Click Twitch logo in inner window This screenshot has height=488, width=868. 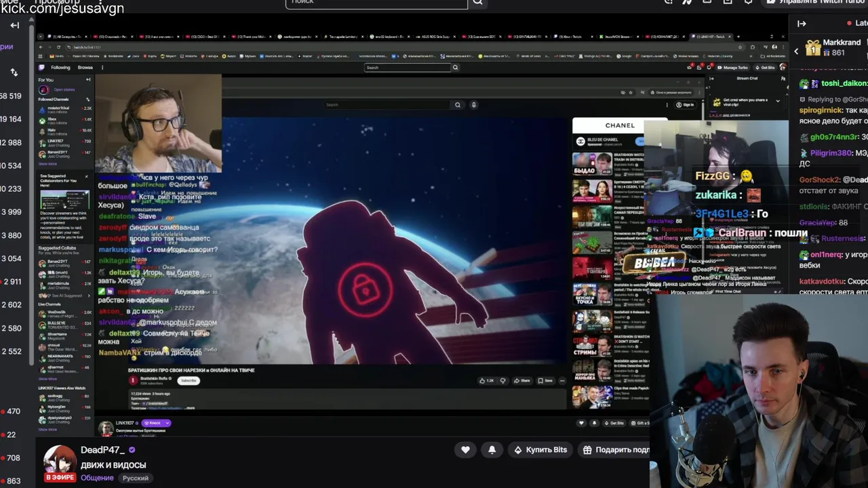(x=42, y=67)
